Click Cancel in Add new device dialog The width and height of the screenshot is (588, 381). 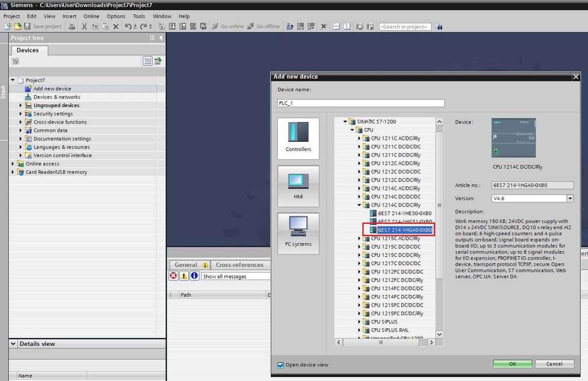coord(554,364)
